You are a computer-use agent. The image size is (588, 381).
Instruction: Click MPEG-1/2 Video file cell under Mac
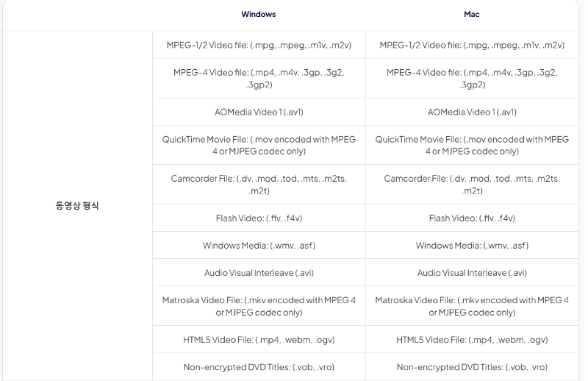(x=472, y=46)
